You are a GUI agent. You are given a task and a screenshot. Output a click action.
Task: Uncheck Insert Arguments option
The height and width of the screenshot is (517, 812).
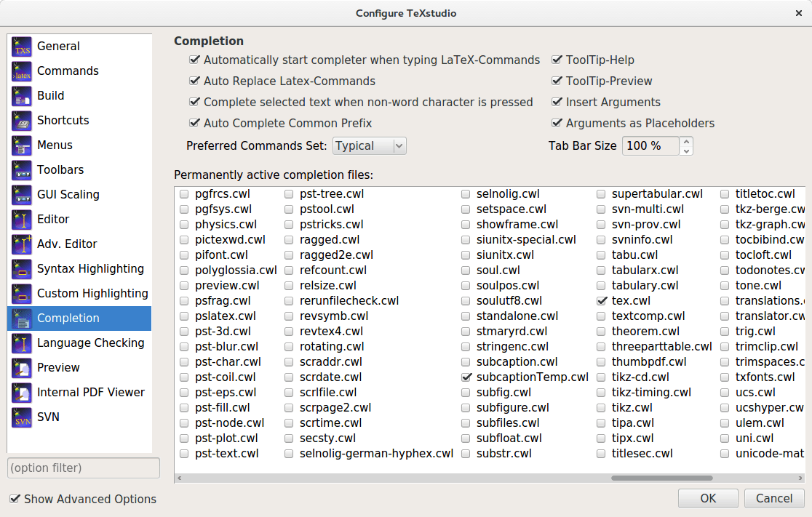557,102
